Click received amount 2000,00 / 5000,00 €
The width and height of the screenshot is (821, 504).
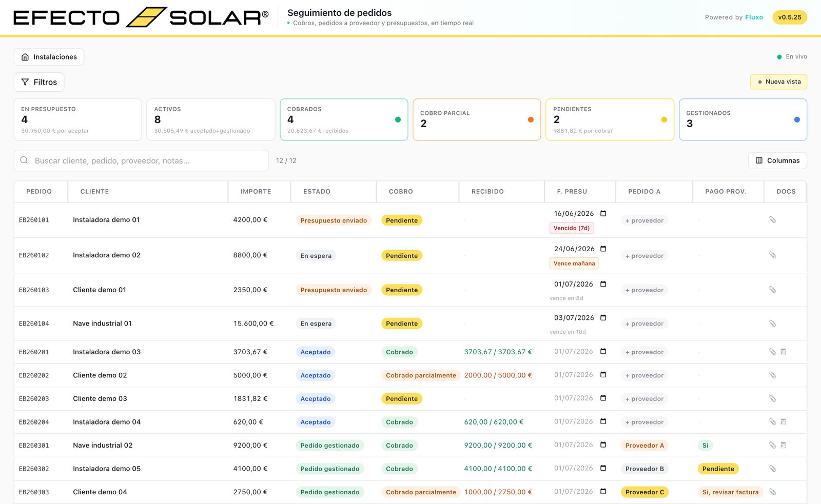[x=498, y=375]
